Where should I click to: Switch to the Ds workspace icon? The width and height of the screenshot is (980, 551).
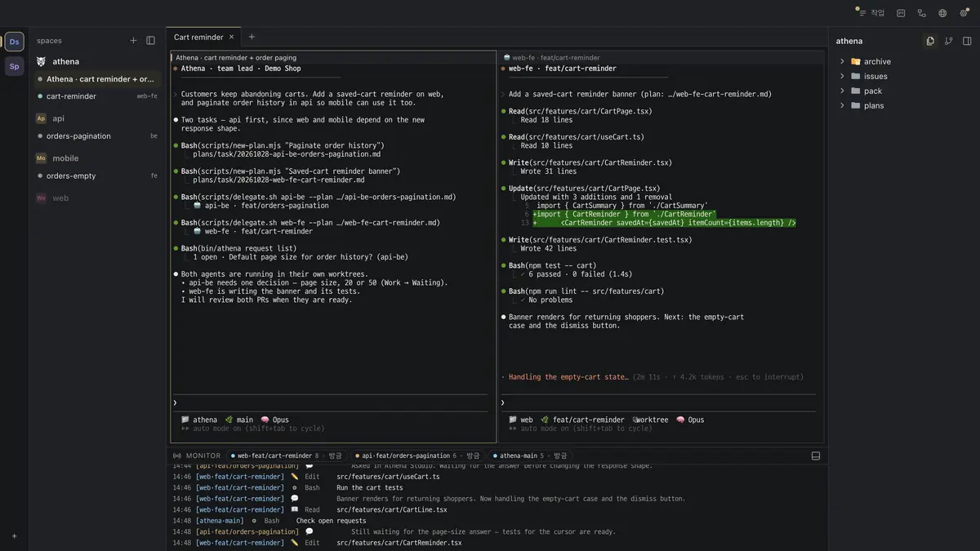pyautogui.click(x=15, y=42)
